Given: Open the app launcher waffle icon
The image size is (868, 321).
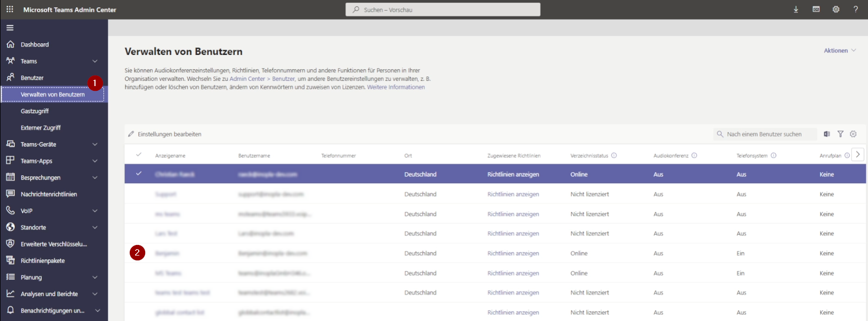Looking at the screenshot, I should tap(9, 10).
